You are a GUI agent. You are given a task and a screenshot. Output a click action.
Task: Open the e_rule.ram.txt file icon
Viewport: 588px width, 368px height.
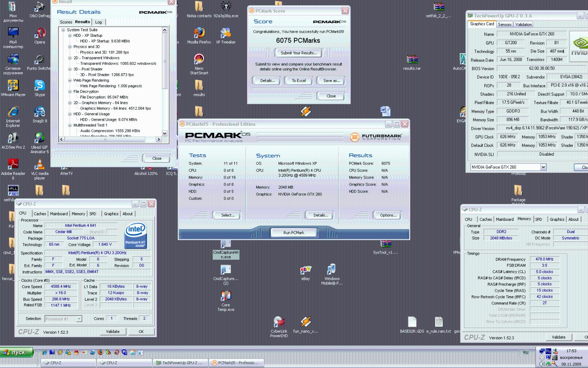click(x=438, y=325)
